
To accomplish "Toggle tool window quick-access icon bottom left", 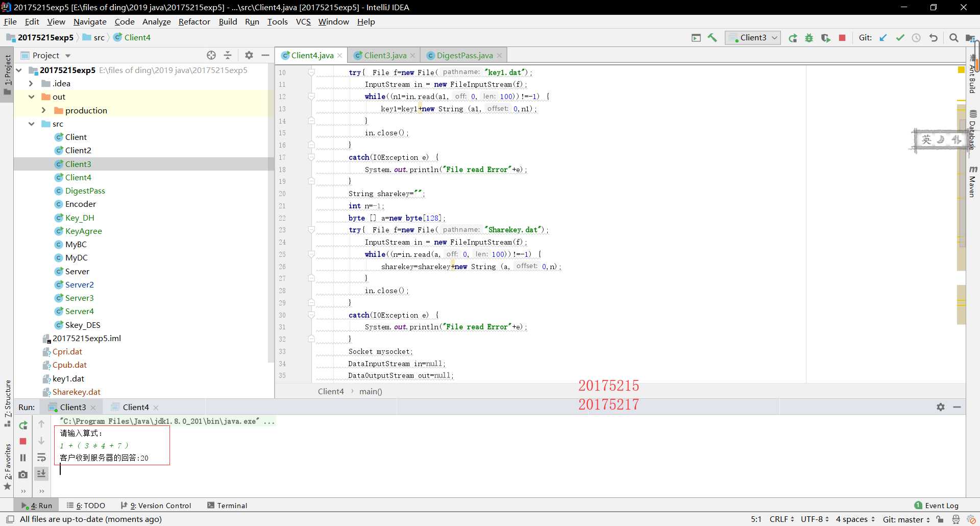I will 10,519.
